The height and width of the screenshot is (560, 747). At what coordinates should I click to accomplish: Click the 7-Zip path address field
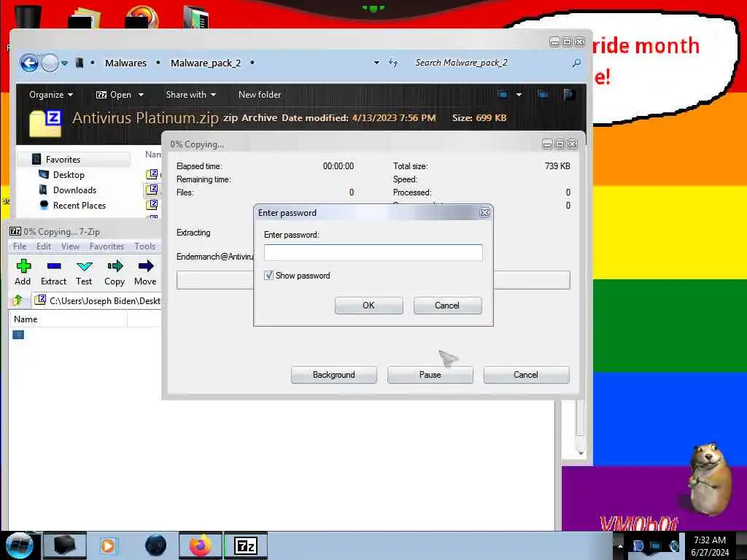(98, 300)
